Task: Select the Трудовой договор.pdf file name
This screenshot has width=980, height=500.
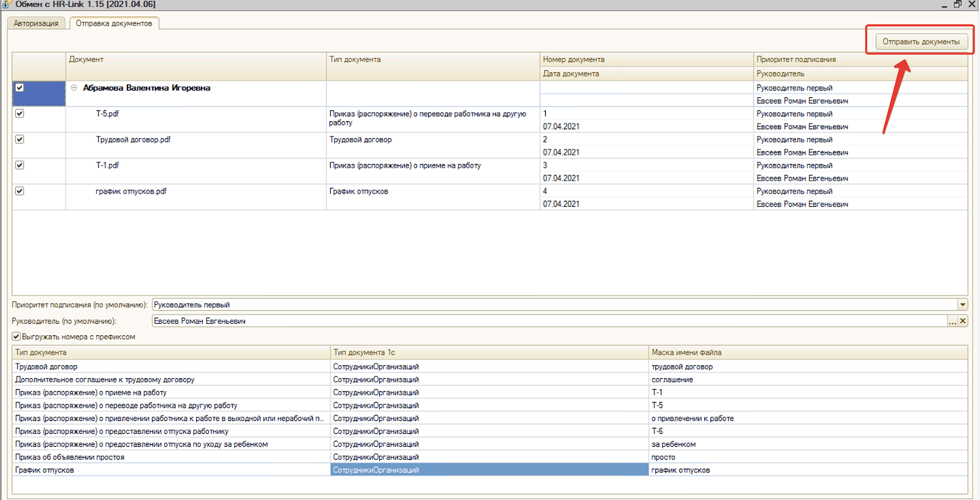Action: pyautogui.click(x=133, y=140)
